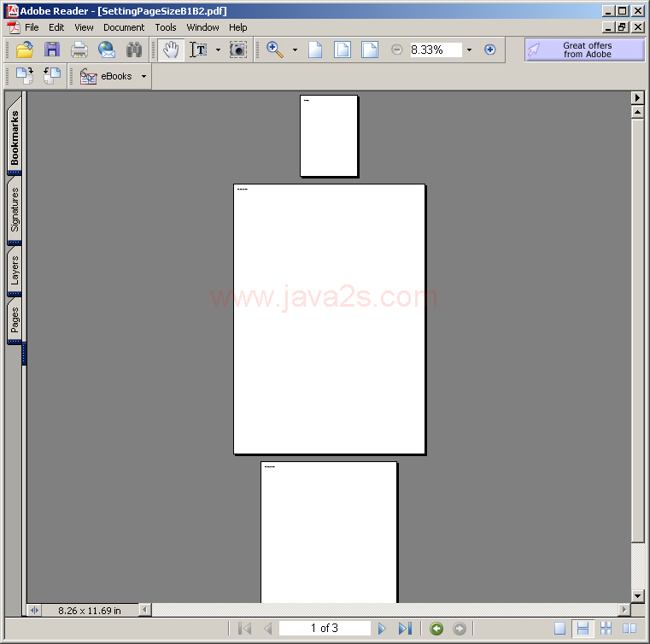Open the Text Select tool dropdown arrow
650x644 pixels.
pyautogui.click(x=219, y=50)
